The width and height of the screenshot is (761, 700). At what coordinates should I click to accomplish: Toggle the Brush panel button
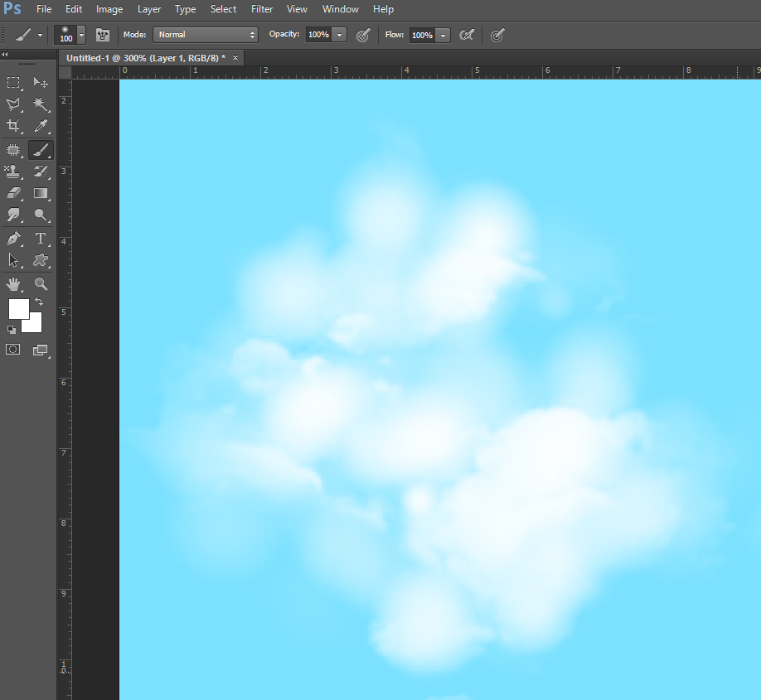pyautogui.click(x=103, y=35)
